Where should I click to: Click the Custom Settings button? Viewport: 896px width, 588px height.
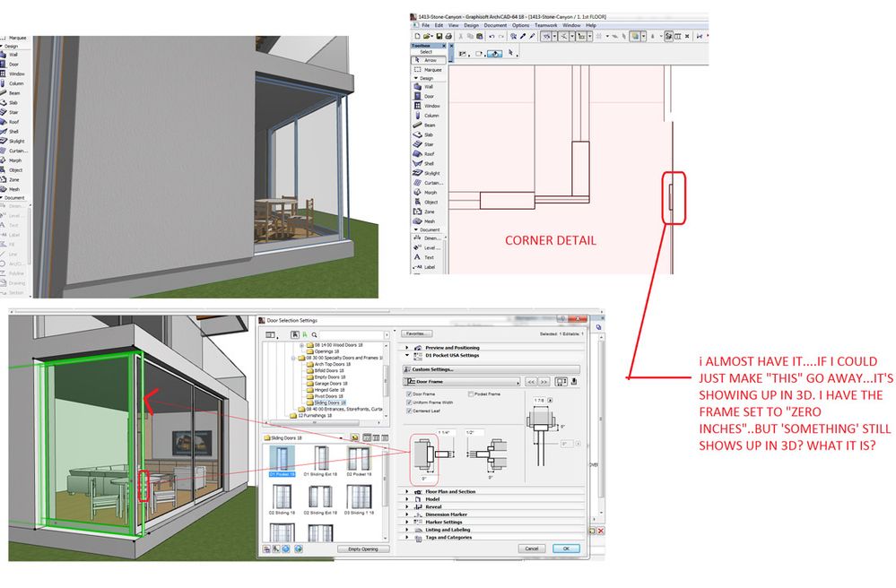(x=491, y=369)
